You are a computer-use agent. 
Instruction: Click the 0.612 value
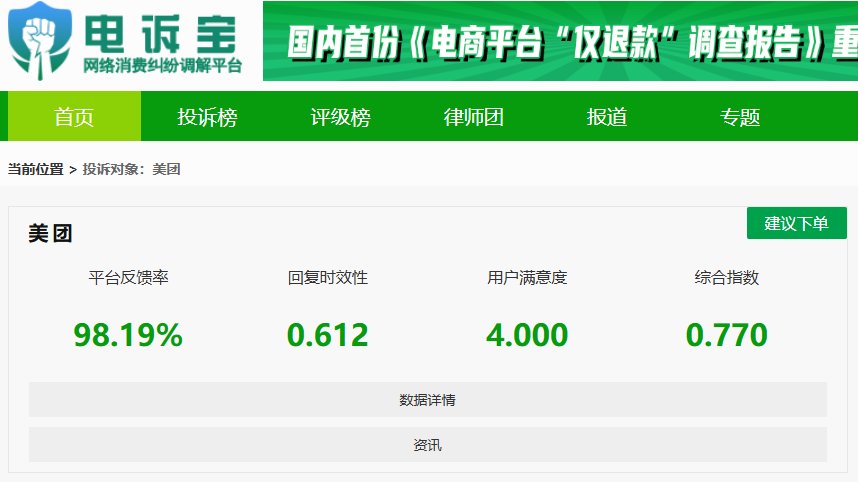[x=328, y=335]
